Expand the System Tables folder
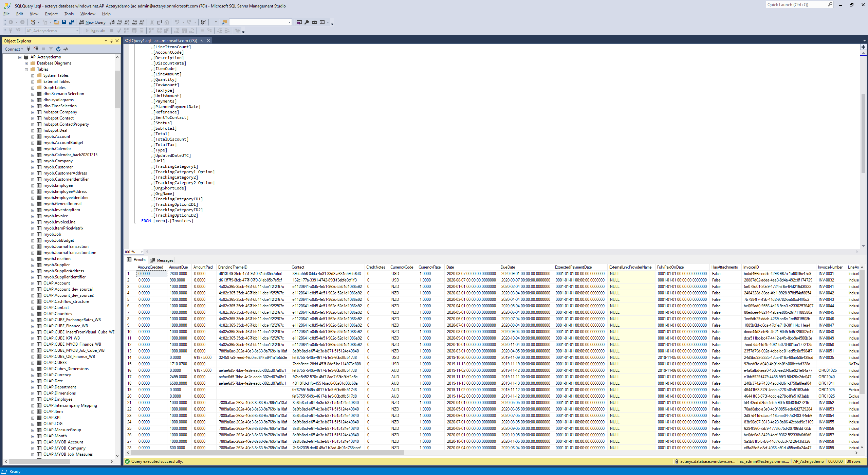 [x=33, y=75]
